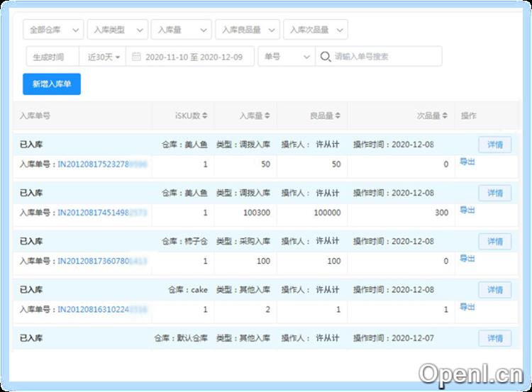Image resolution: width=532 pixels, height=392 pixels.
Task: Open the 单号 search type dropdown
Action: [x=287, y=57]
